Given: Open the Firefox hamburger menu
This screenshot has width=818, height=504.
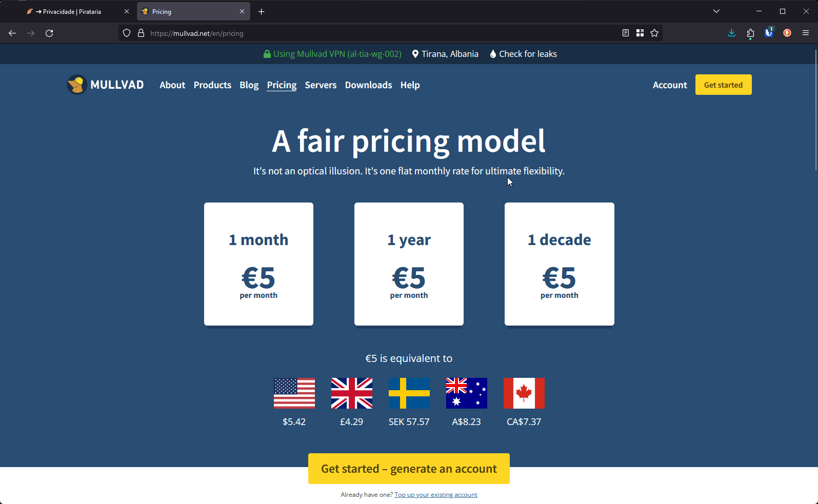Looking at the screenshot, I should tap(806, 33).
